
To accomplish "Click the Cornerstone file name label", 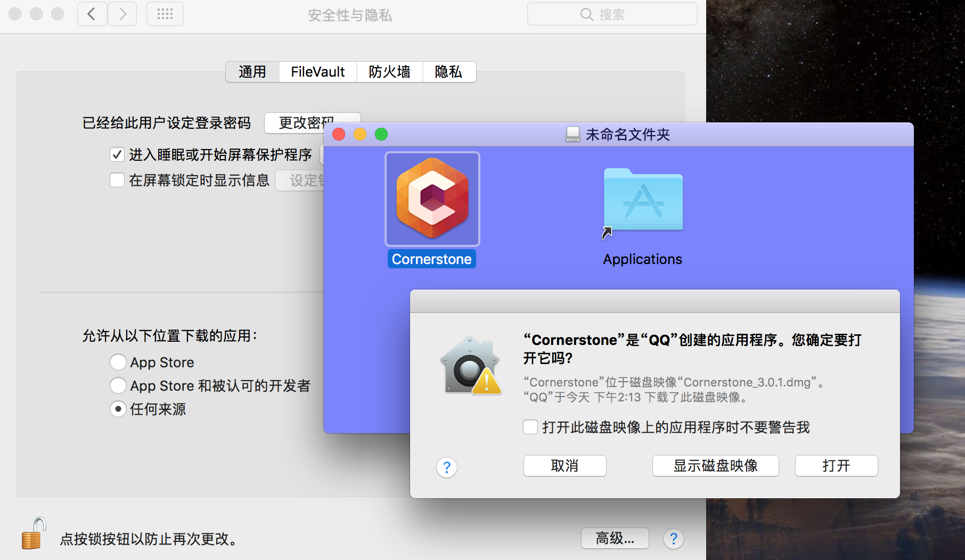I will (x=432, y=259).
